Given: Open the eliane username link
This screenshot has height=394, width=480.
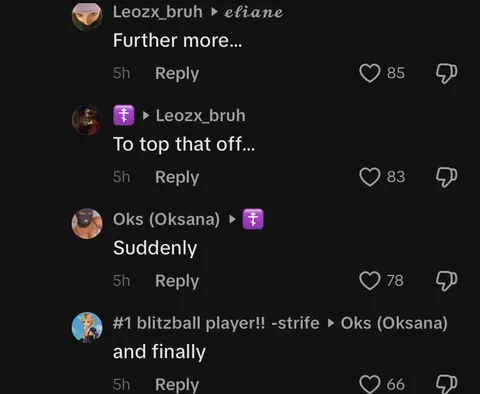Looking at the screenshot, I should tap(253, 12).
